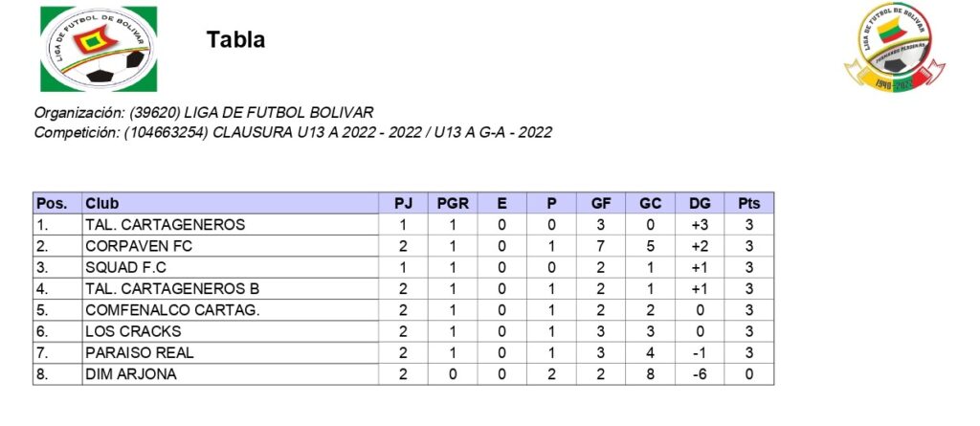Click the COMFENALCO CARTAG. club name

pyautogui.click(x=172, y=310)
